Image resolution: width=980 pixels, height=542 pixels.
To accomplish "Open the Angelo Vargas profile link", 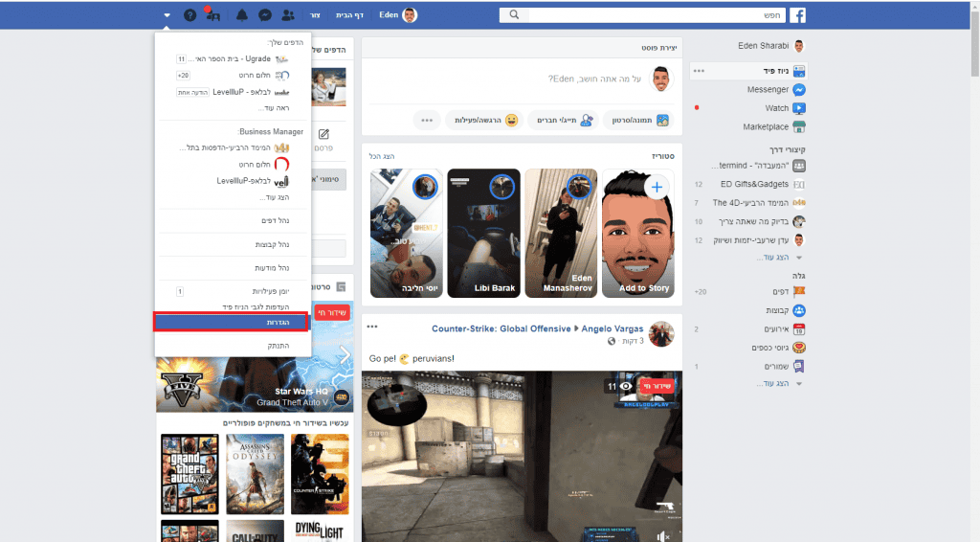I will coord(612,328).
